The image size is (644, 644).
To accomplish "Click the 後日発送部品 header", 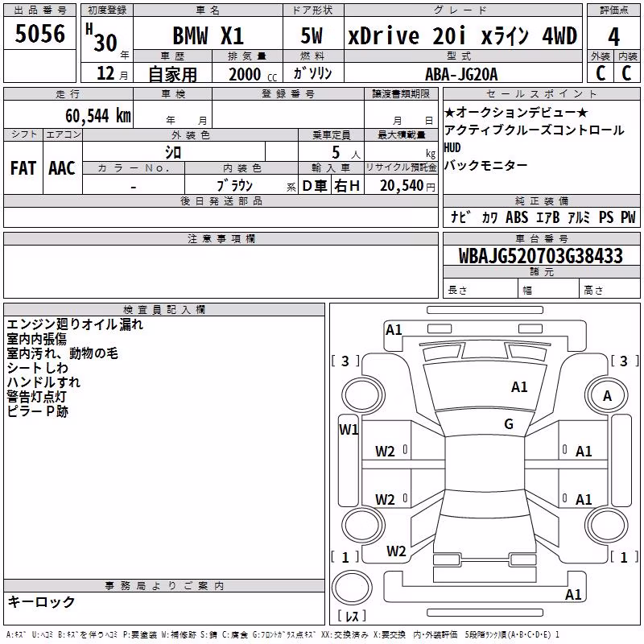I will coord(221,200).
